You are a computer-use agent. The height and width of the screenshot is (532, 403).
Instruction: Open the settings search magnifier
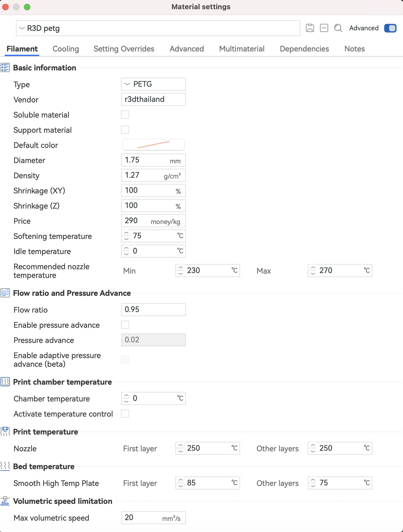click(338, 28)
